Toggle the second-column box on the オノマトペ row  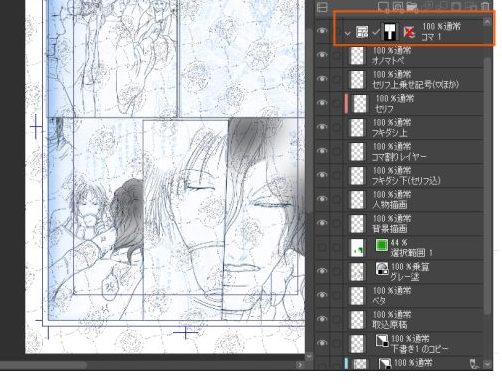[x=337, y=55]
